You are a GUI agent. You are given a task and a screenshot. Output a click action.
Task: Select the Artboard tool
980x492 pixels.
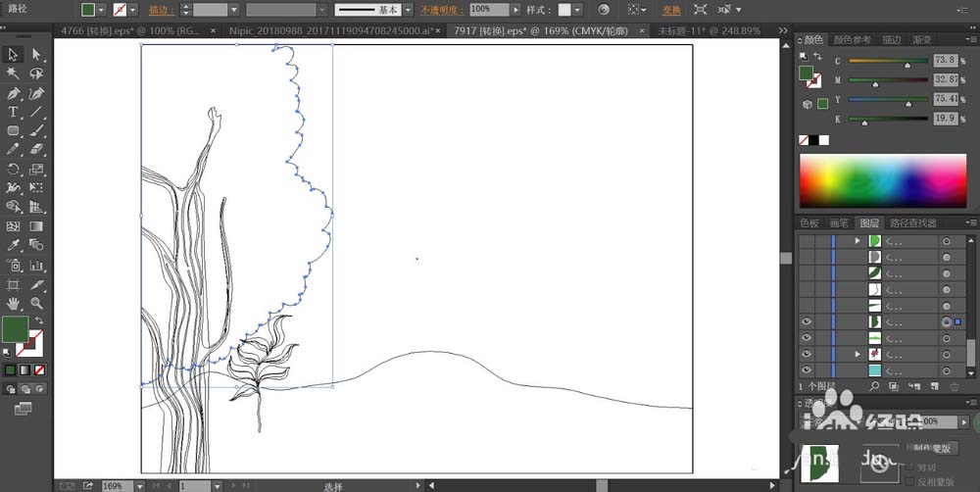pyautogui.click(x=12, y=285)
